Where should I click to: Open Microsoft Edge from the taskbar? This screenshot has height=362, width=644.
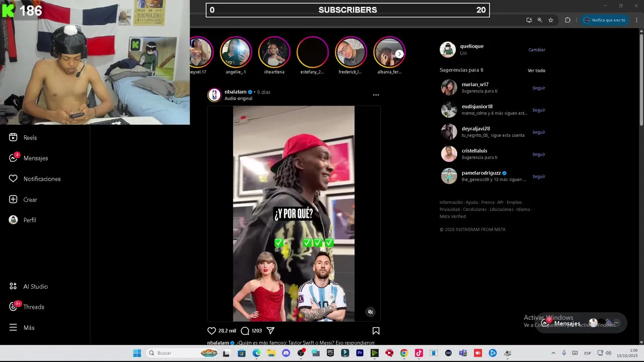257,353
